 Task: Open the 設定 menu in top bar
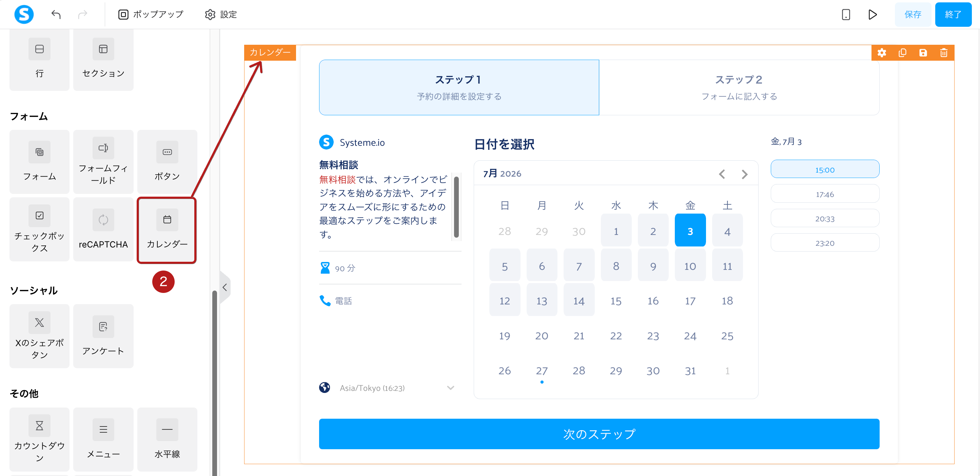click(221, 15)
